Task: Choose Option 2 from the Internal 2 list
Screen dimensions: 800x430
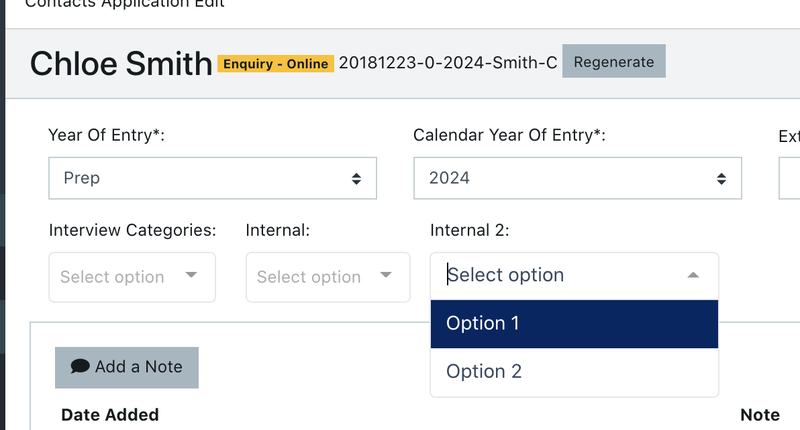Action: pyautogui.click(x=574, y=371)
